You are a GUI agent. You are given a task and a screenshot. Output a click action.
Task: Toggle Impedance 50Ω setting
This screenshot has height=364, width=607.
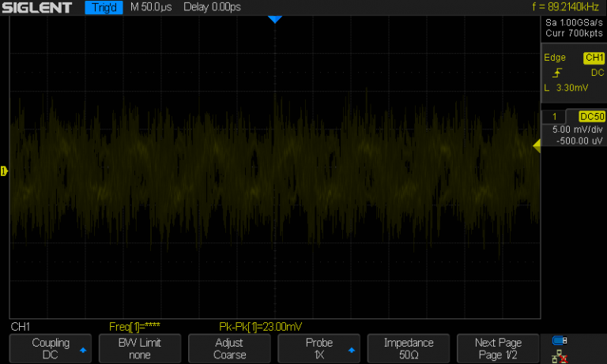409,348
